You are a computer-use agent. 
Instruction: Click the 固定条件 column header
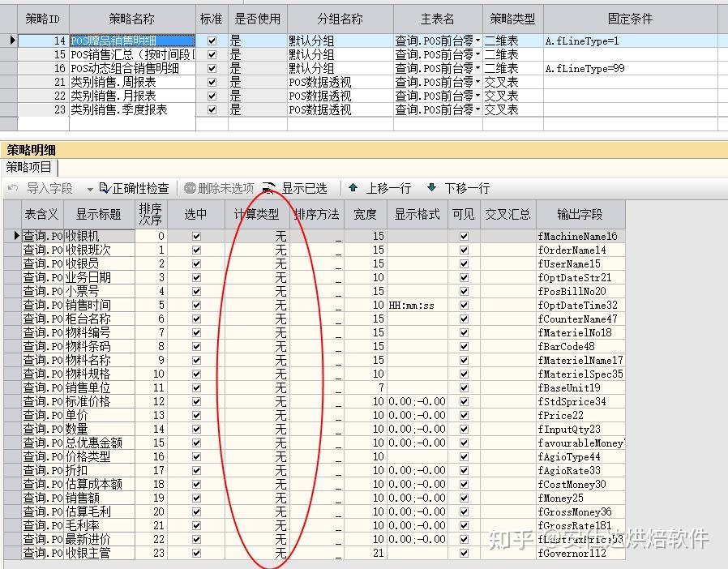(631, 19)
